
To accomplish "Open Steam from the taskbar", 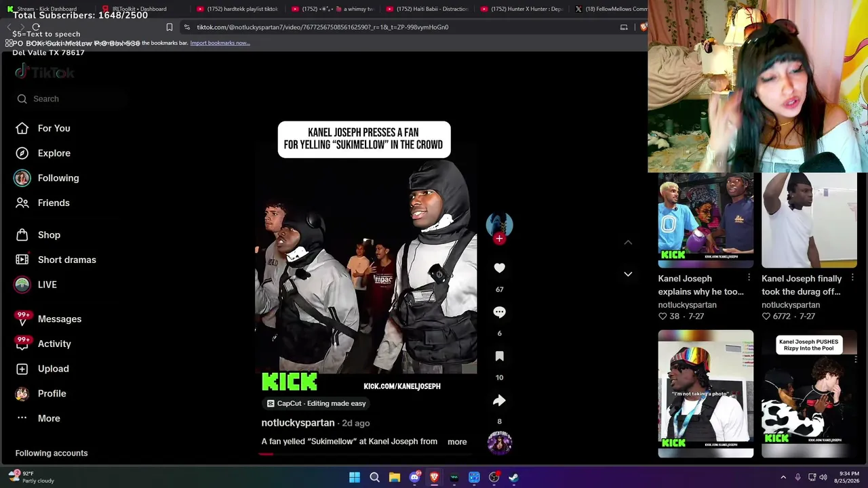I will (514, 477).
